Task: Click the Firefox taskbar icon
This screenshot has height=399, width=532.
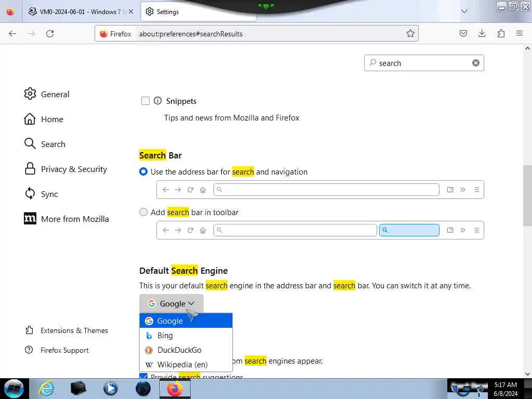Action: pos(175,389)
